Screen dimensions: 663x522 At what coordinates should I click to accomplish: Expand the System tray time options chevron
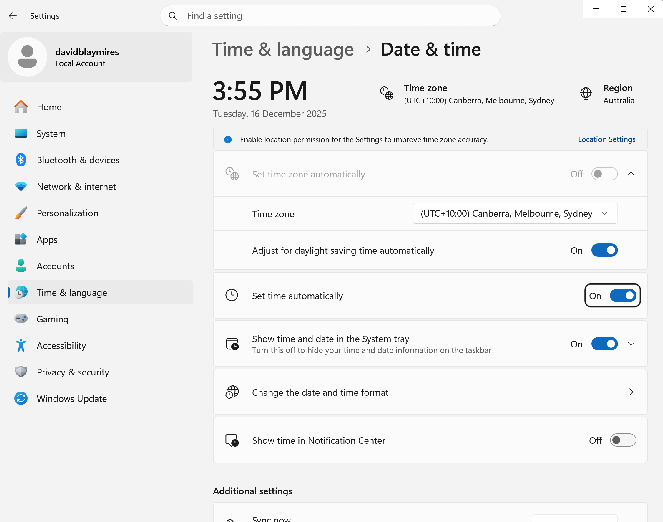coord(631,344)
